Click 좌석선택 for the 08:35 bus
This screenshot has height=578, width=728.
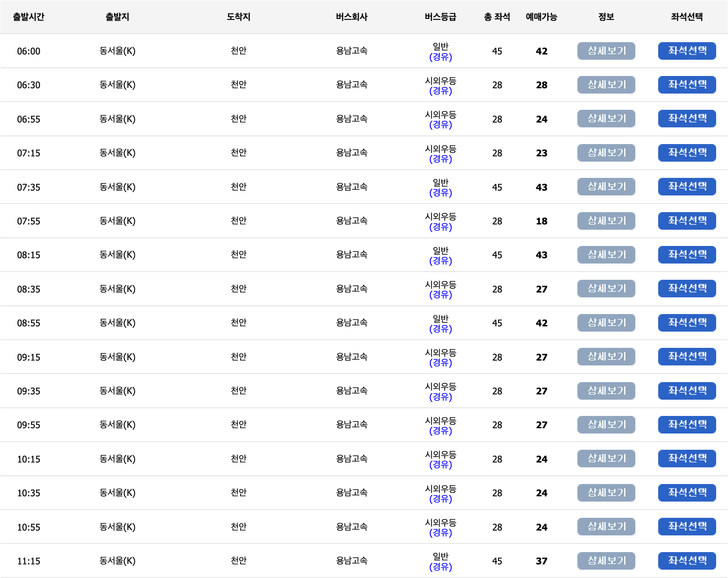pos(686,289)
